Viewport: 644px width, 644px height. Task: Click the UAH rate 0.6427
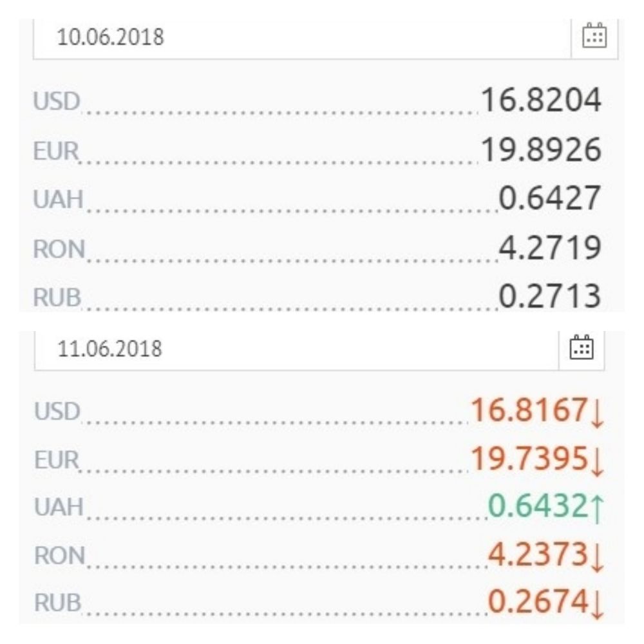click(550, 198)
